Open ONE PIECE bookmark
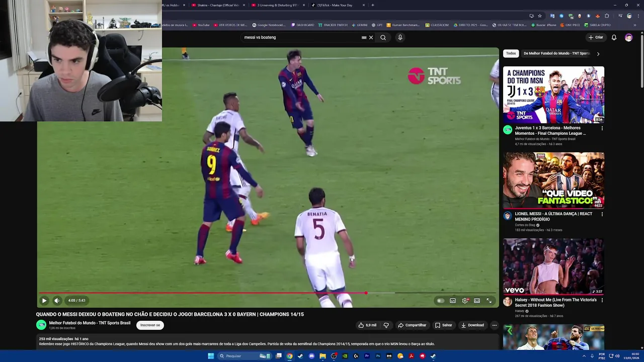644x362 pixels. pyautogui.click(x=570, y=25)
